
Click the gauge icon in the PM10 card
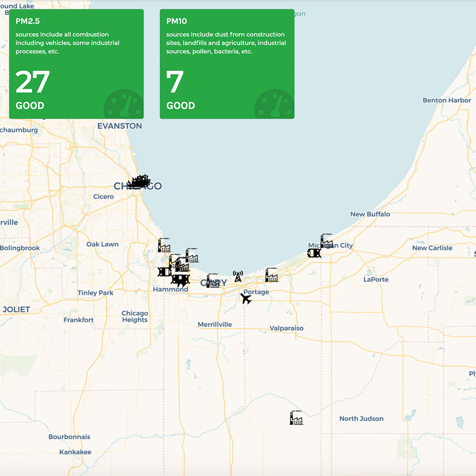[274, 104]
